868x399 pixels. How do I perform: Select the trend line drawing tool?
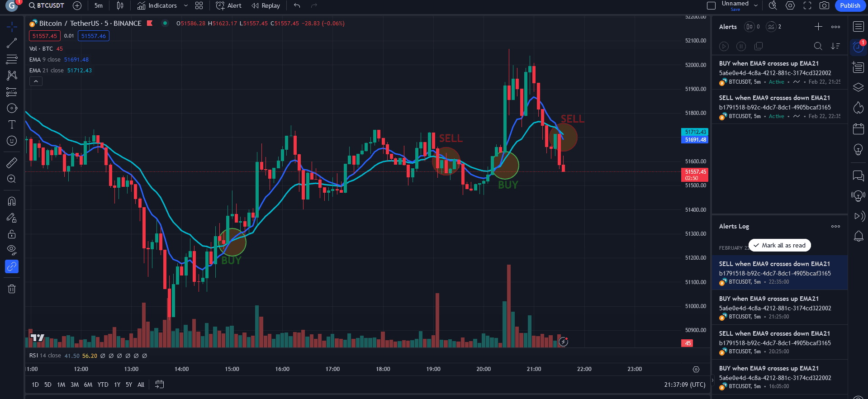(12, 43)
